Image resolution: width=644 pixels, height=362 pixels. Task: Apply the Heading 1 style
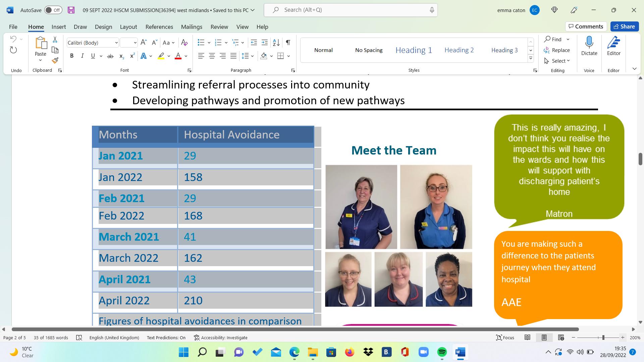[x=414, y=50]
